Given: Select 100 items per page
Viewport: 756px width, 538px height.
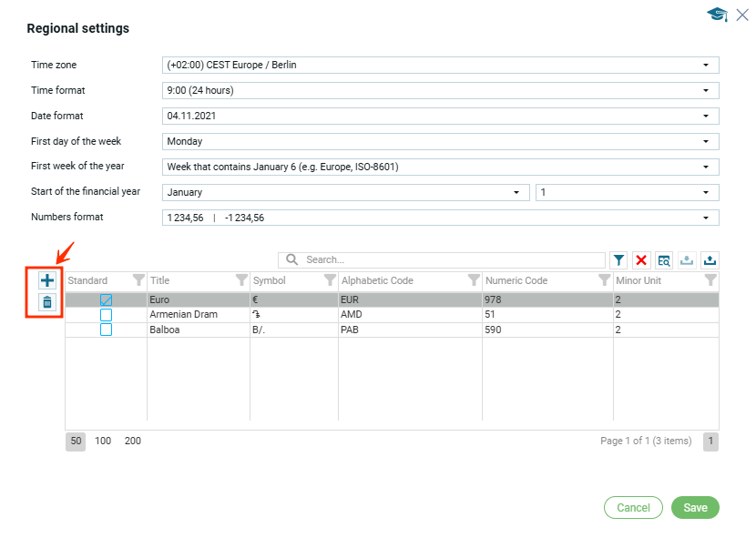Looking at the screenshot, I should pos(103,441).
